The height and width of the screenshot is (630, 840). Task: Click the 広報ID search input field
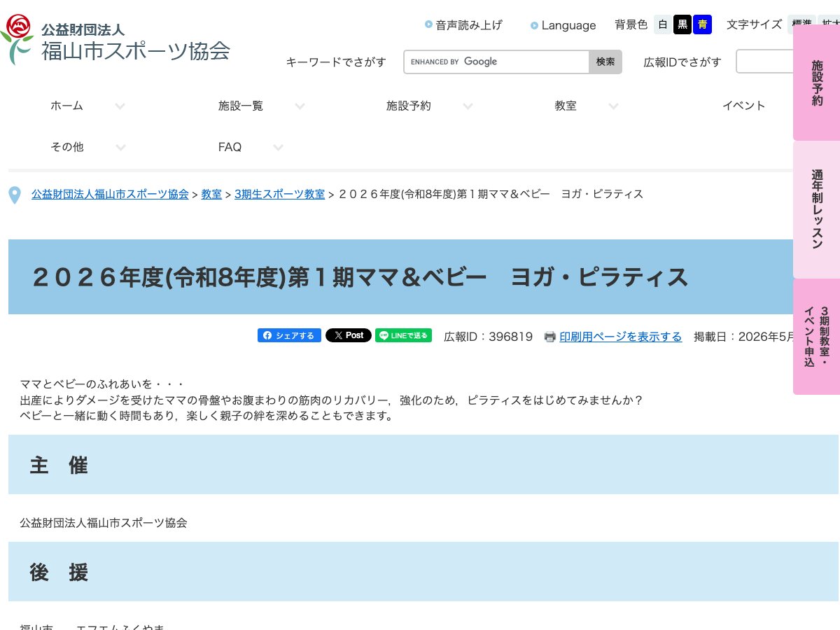click(764, 62)
